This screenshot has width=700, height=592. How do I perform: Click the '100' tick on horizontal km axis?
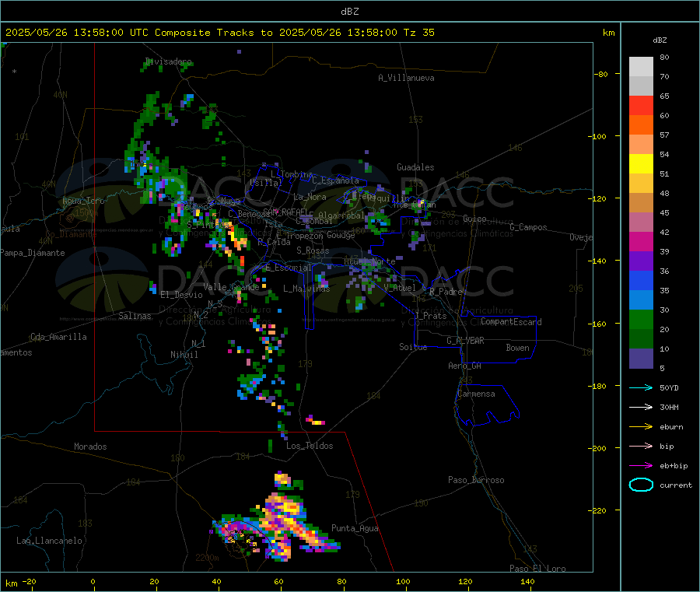(x=403, y=581)
